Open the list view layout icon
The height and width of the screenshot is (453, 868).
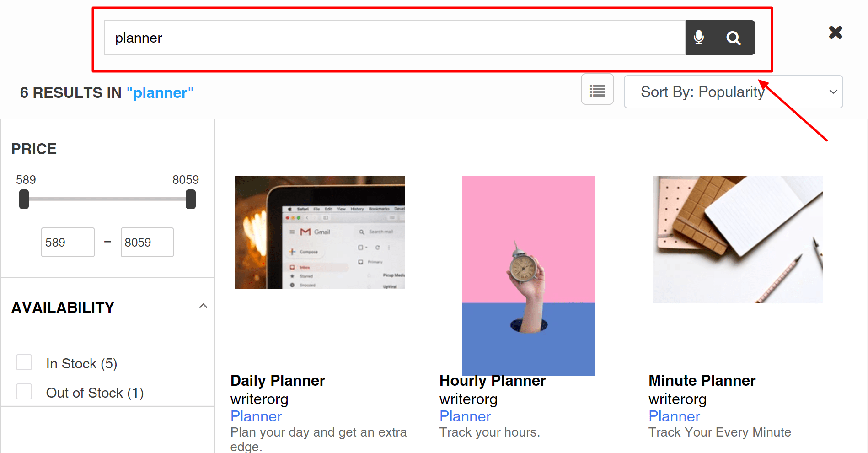click(597, 89)
